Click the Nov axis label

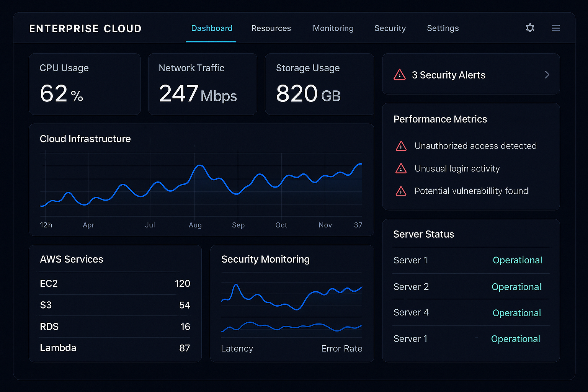coord(325,225)
